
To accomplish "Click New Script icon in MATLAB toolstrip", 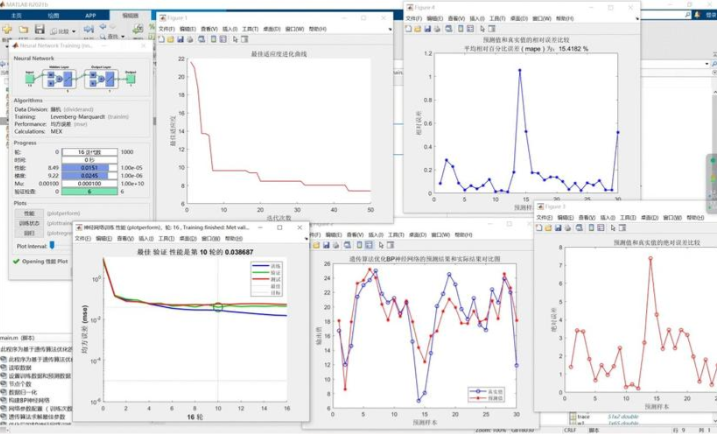I will 9,31.
